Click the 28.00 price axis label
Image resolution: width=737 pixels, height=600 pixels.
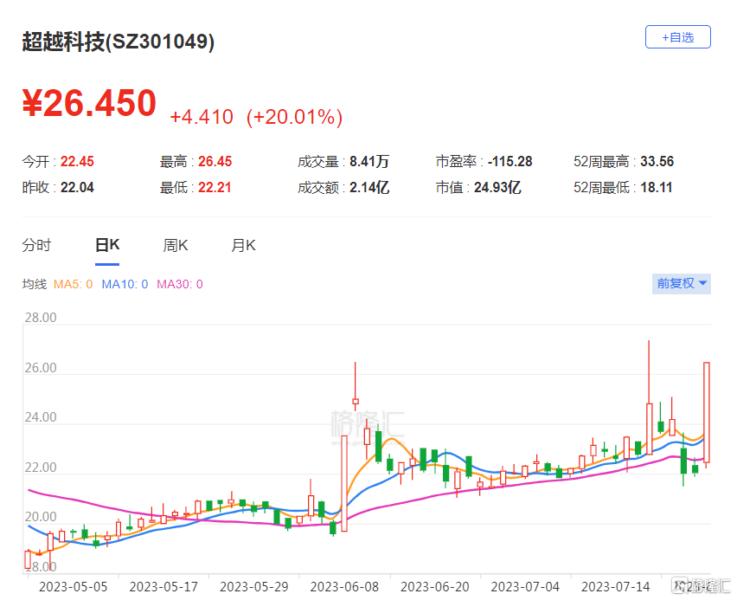point(40,318)
